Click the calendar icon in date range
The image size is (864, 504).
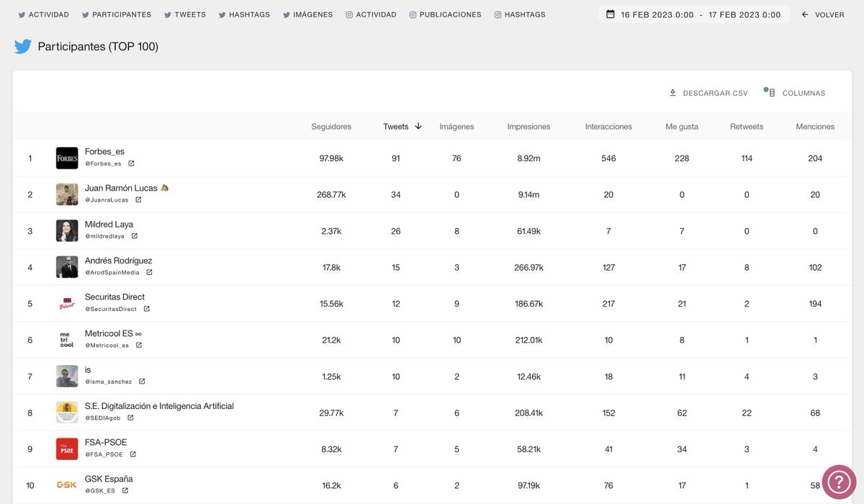[611, 14]
